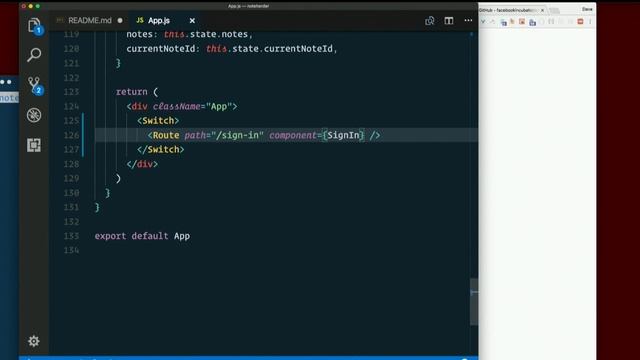
Task: Click the Dave profile button in browser
Action: pyautogui.click(x=587, y=9)
